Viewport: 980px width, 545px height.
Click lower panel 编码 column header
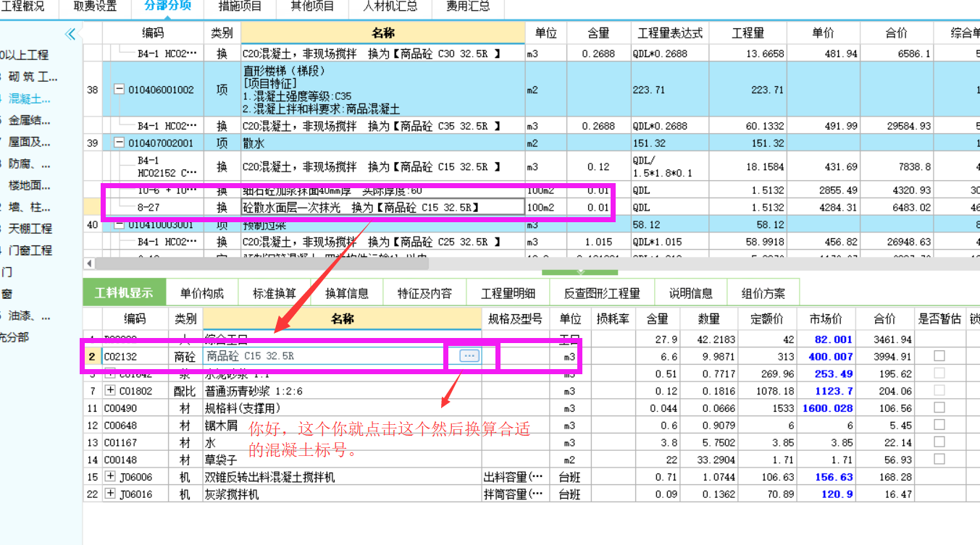tap(135, 319)
